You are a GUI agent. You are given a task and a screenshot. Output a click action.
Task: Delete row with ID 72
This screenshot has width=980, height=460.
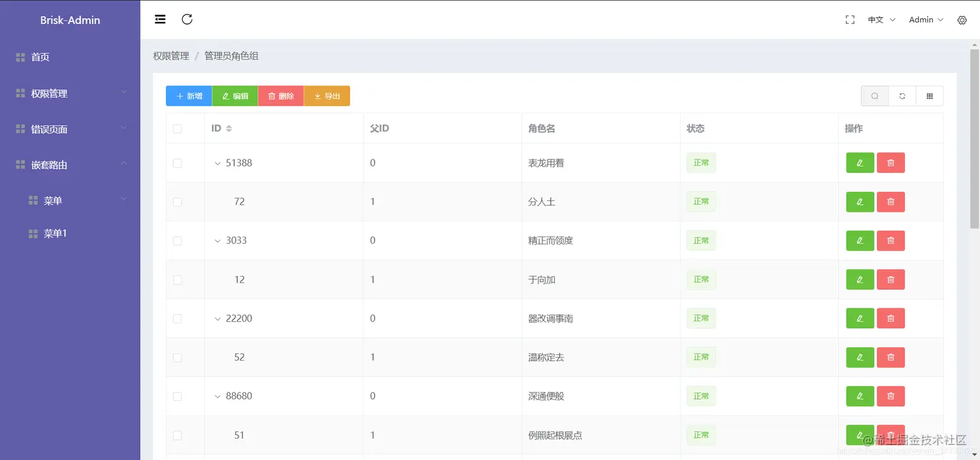[891, 202]
